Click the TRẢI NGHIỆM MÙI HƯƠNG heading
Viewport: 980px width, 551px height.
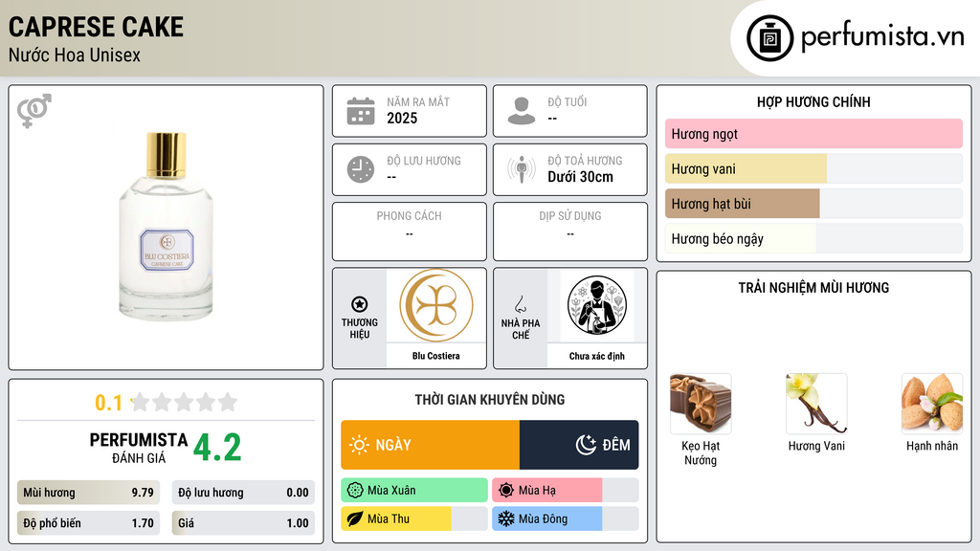pos(813,288)
